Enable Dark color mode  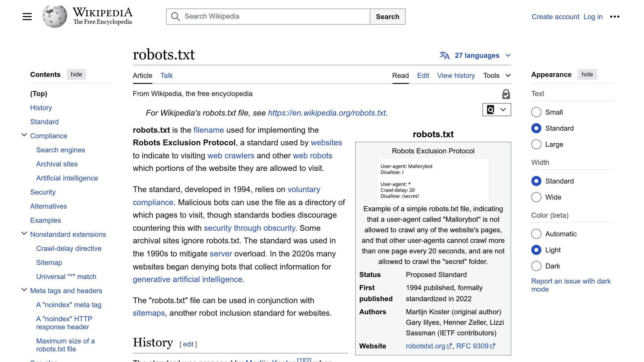(536, 266)
